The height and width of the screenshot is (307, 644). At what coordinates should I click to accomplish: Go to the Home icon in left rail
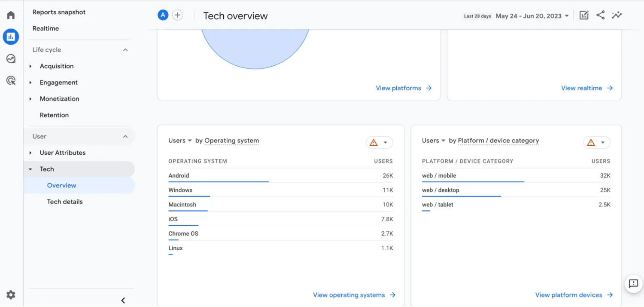[x=11, y=15]
